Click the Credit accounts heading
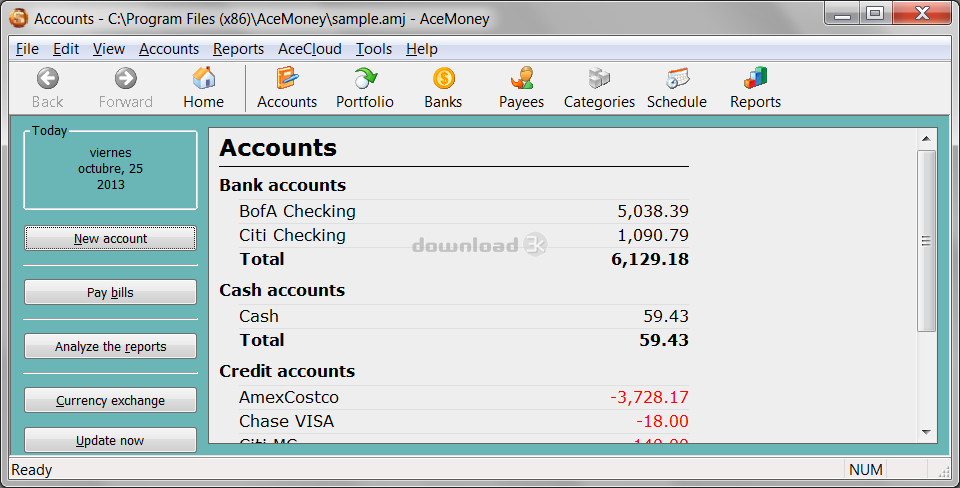This screenshot has height=488, width=960. pyautogui.click(x=287, y=371)
